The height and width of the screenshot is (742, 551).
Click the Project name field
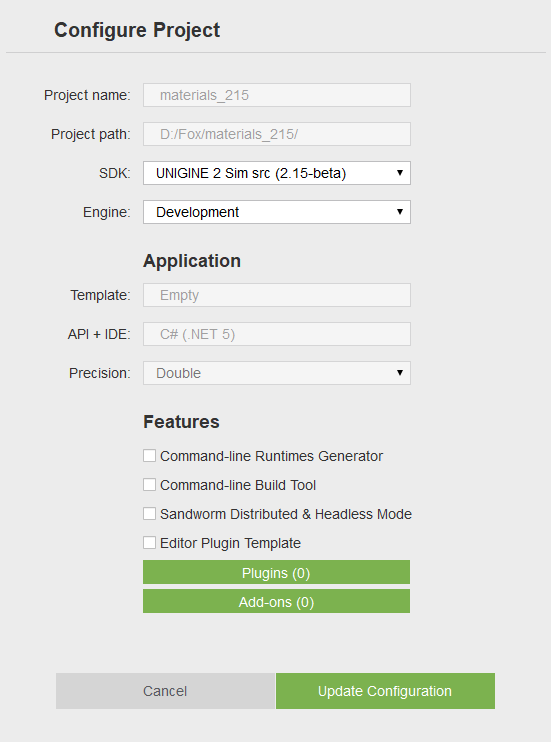(277, 95)
